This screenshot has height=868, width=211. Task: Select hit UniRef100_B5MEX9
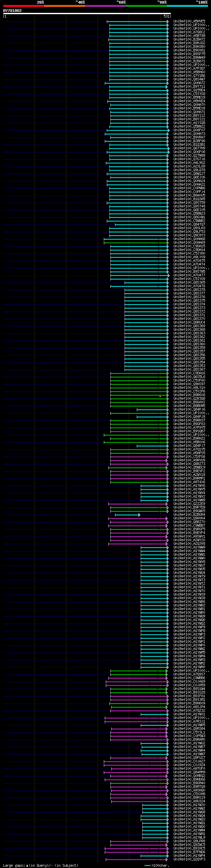pos(189,98)
